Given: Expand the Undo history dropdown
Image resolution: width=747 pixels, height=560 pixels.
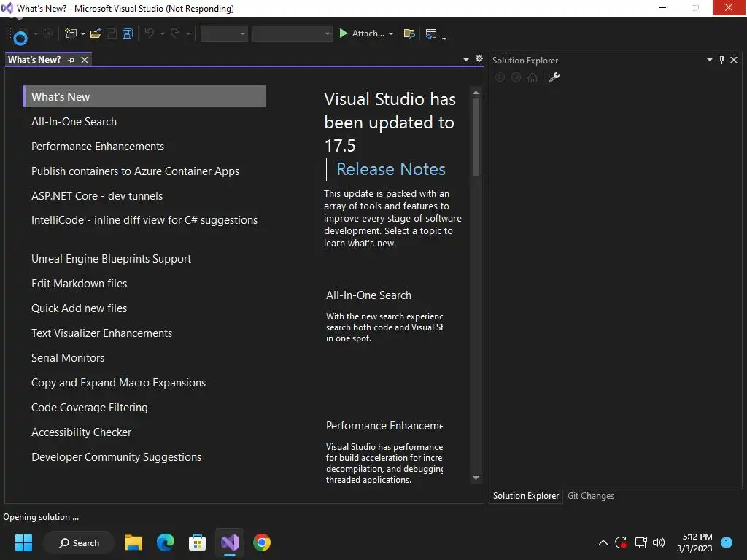Looking at the screenshot, I should tap(163, 34).
